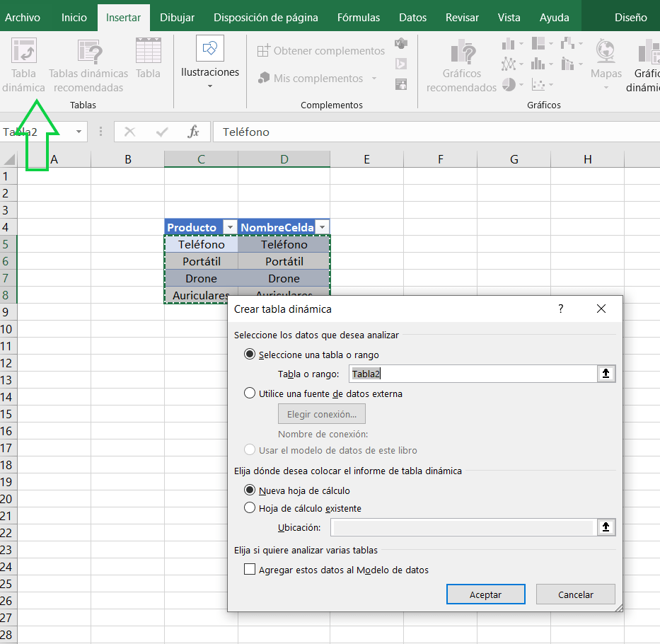
Task: Expand the Name Box dropdown arrow
Action: pyautogui.click(x=79, y=132)
